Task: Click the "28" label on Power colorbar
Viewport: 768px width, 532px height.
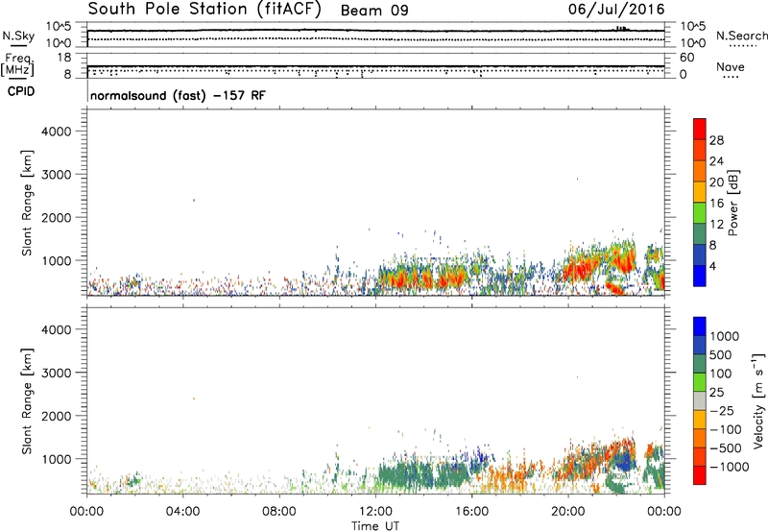Action: pyautogui.click(x=716, y=140)
